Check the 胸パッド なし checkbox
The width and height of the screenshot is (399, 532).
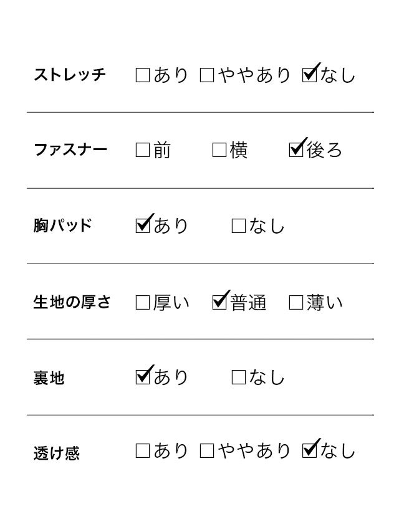(x=238, y=226)
